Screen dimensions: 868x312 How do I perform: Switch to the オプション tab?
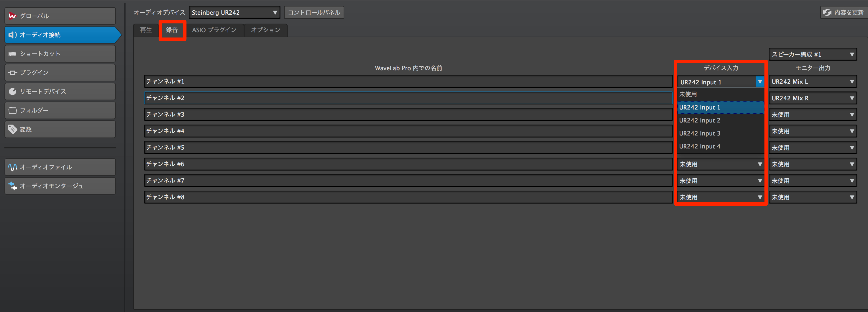[x=266, y=30]
